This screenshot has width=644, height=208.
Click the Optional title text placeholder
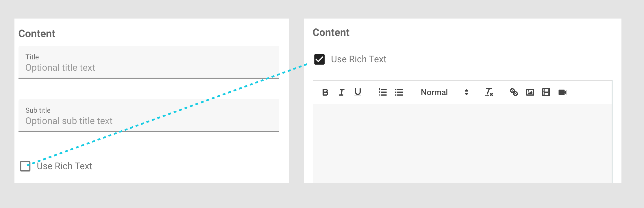pyautogui.click(x=60, y=68)
